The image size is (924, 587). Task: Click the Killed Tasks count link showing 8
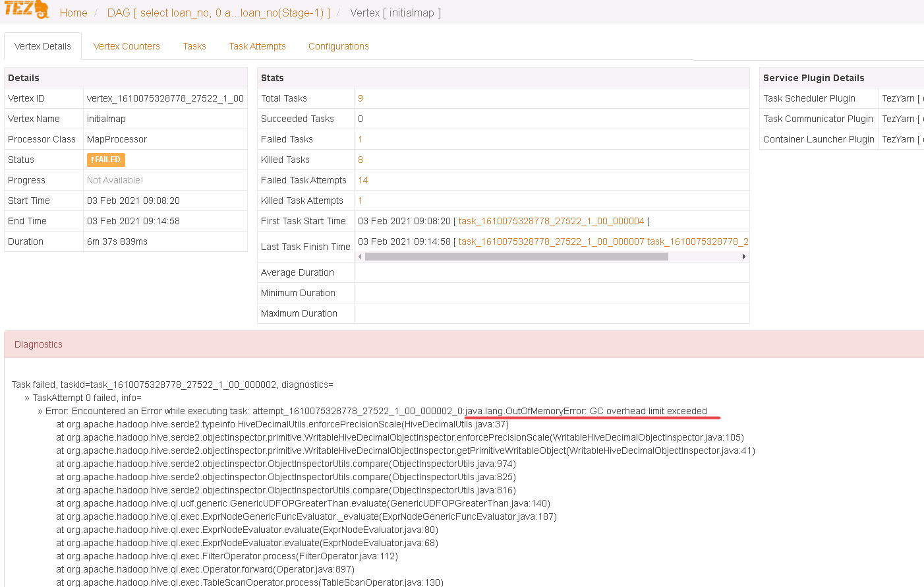tap(361, 159)
